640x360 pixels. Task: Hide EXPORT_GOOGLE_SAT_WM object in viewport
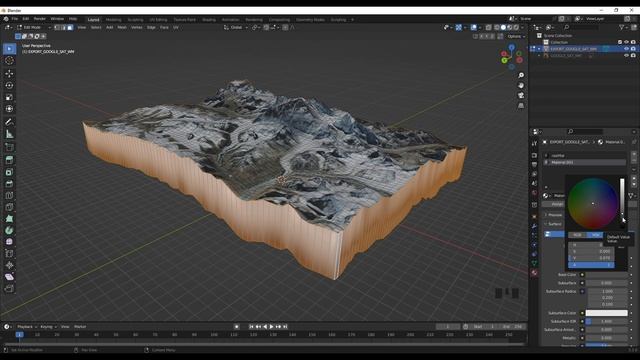point(627,49)
